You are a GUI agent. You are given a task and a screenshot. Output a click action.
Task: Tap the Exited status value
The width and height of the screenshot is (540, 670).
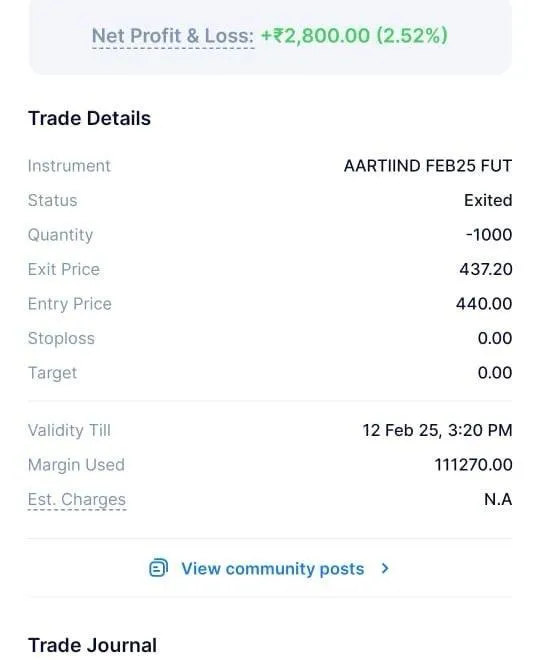[x=488, y=200]
